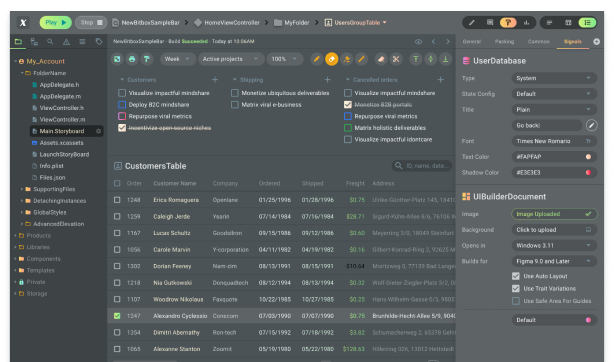The width and height of the screenshot is (614, 362).
Task: Select the orange paint roller mode button
Action: click(508, 23)
